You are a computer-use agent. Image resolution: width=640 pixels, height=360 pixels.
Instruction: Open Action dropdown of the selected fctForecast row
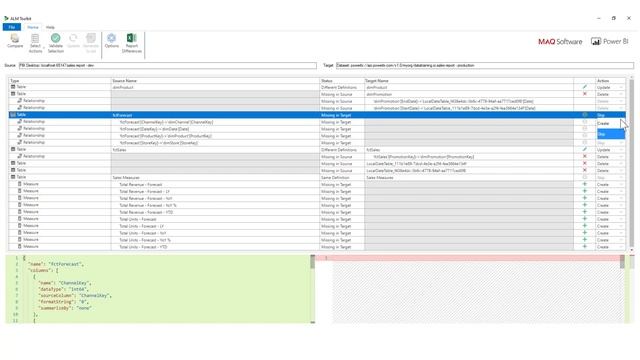coord(610,115)
